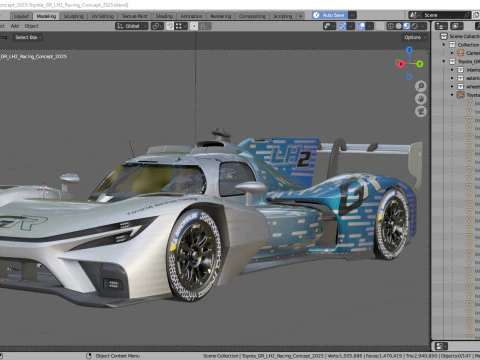The height and width of the screenshot is (360, 480).
Task: Expand the wheels collection item
Action: point(452,86)
